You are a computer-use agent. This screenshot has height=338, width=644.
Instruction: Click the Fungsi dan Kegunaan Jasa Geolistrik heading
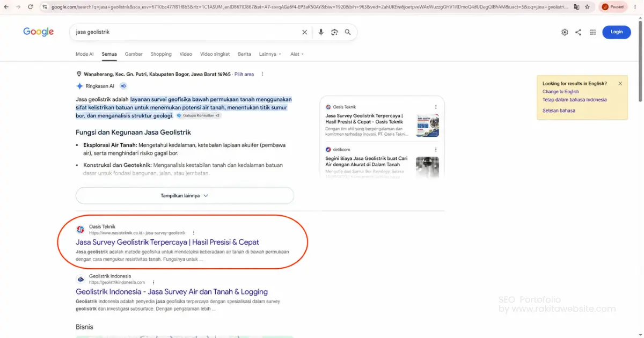[134, 132]
